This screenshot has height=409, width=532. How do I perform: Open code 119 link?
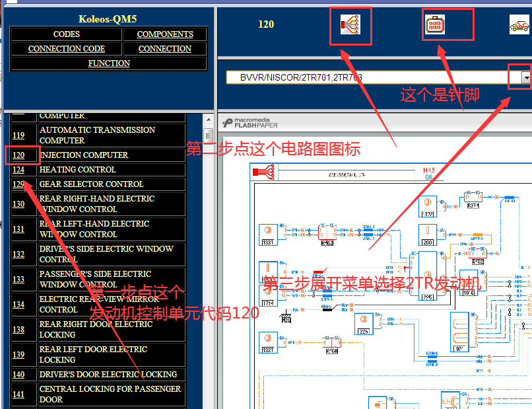coord(18,135)
